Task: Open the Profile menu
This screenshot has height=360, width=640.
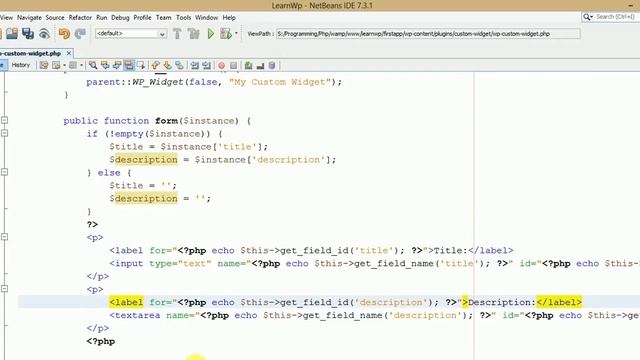Action: click(x=142, y=18)
